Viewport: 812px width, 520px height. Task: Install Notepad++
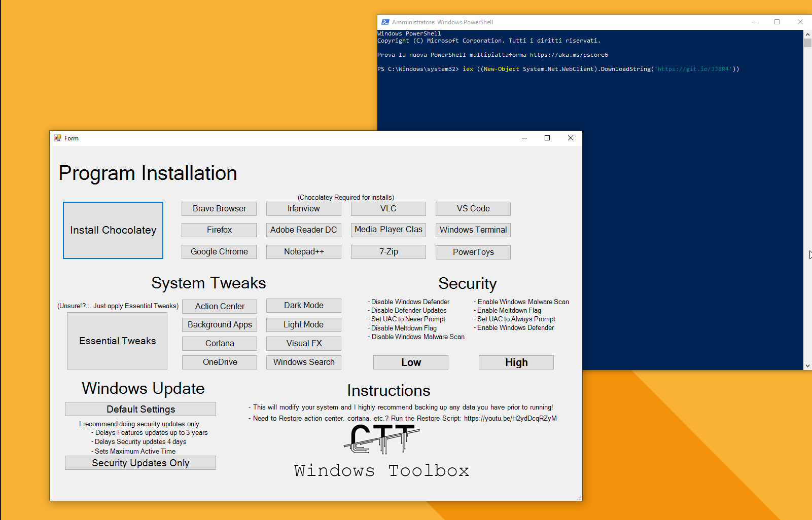[303, 251]
